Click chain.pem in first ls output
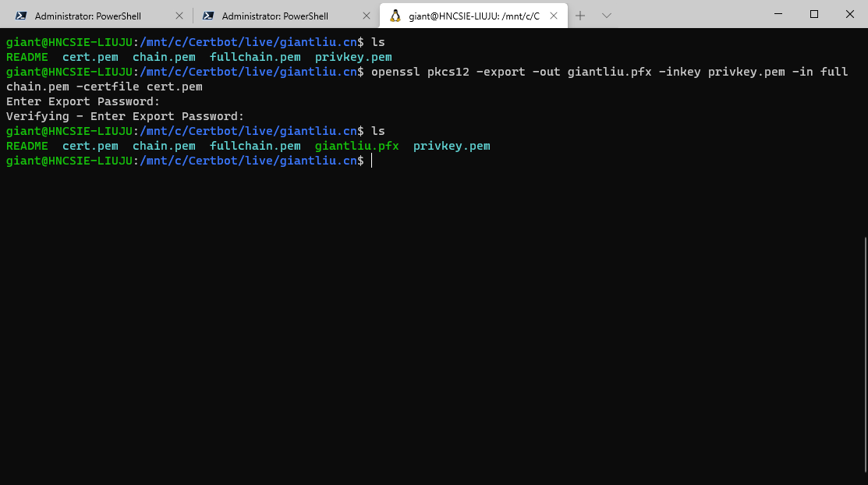868x485 pixels. pyautogui.click(x=164, y=57)
